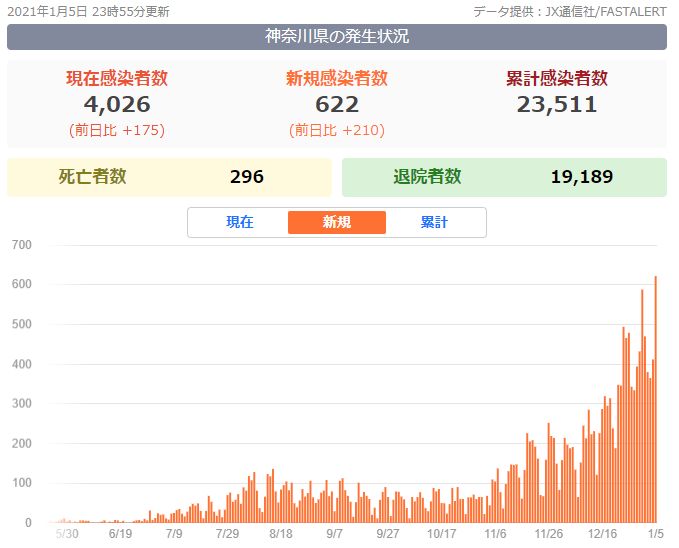
Task: Click the 600 y-axis label
Action: (x=22, y=284)
